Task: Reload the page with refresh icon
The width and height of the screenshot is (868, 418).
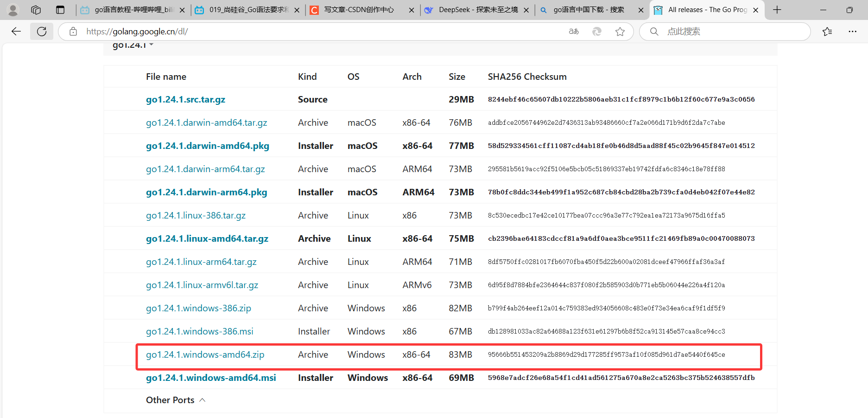Action: pyautogui.click(x=42, y=32)
